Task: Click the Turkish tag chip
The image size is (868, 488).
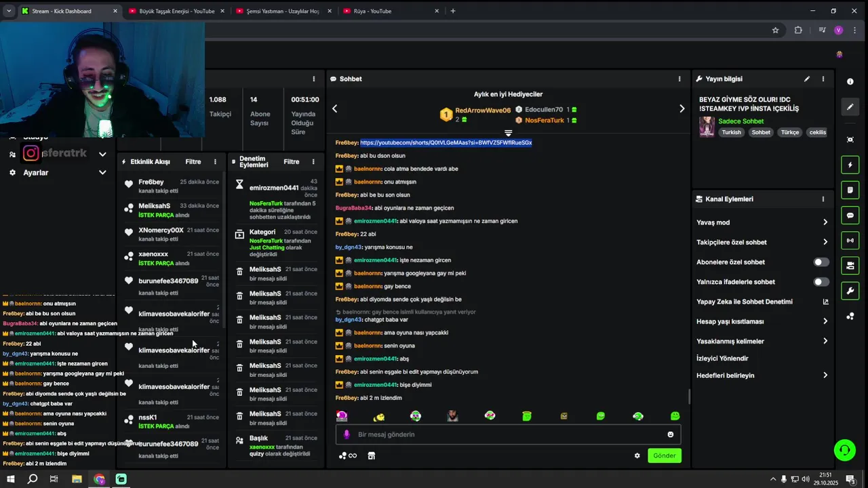Action: (x=731, y=132)
